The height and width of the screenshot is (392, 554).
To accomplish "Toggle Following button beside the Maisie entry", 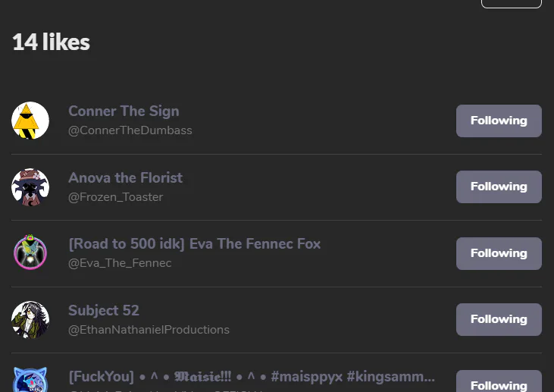I will pos(499,383).
